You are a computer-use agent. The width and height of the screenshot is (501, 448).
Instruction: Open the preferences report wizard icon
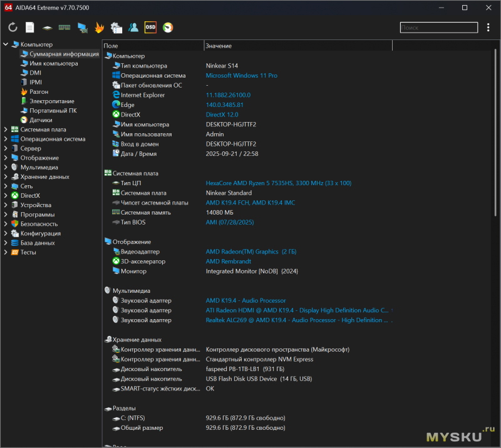[x=116, y=28]
